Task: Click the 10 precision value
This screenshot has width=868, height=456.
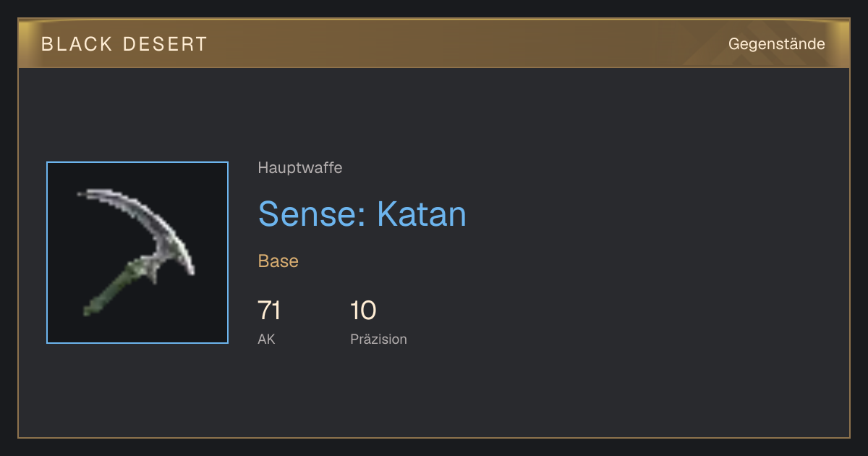Action: 363,311
